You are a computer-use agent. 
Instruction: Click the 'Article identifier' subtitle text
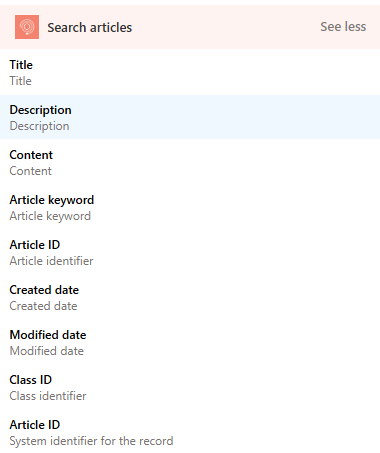click(51, 261)
